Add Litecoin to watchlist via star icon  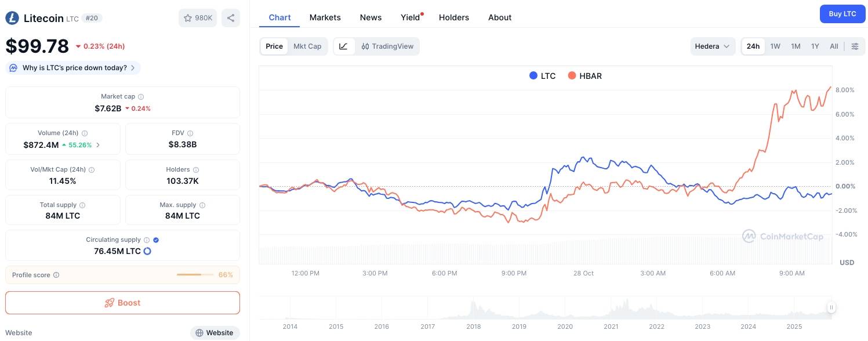[187, 18]
